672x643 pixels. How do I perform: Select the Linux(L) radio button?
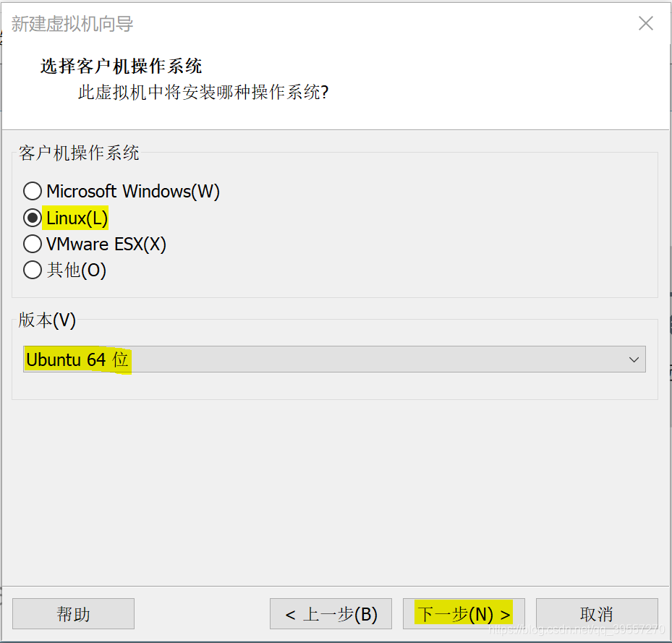pos(33,218)
